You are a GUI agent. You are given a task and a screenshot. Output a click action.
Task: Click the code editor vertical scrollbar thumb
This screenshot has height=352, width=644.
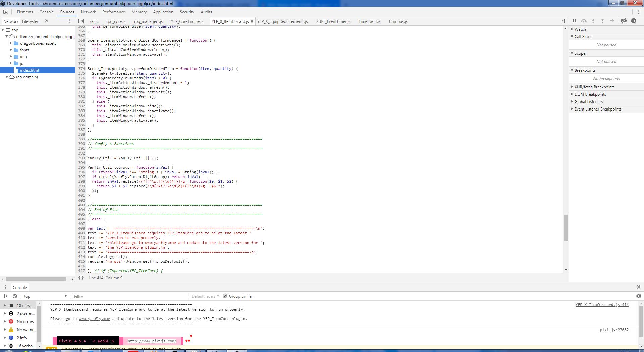point(566,228)
